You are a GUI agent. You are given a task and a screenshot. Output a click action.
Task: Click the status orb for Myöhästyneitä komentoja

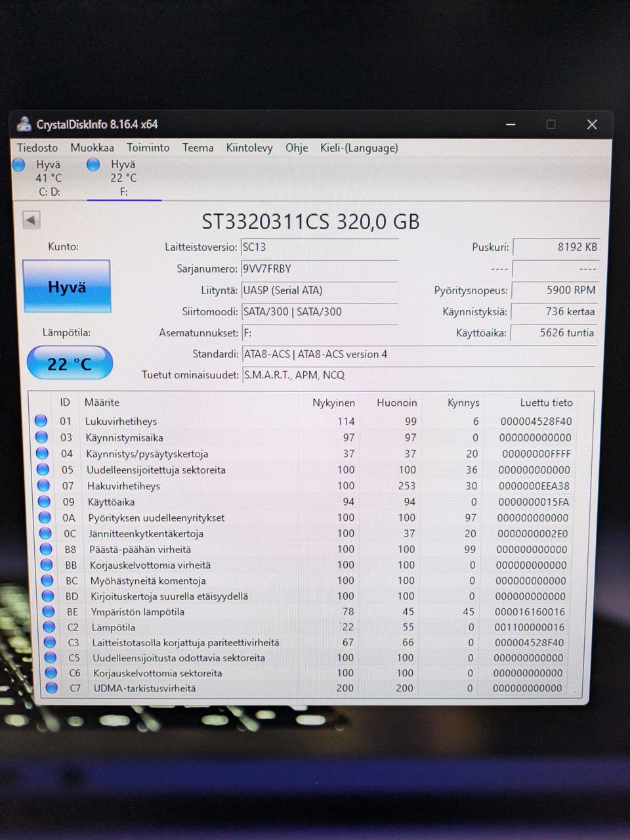pyautogui.click(x=47, y=581)
